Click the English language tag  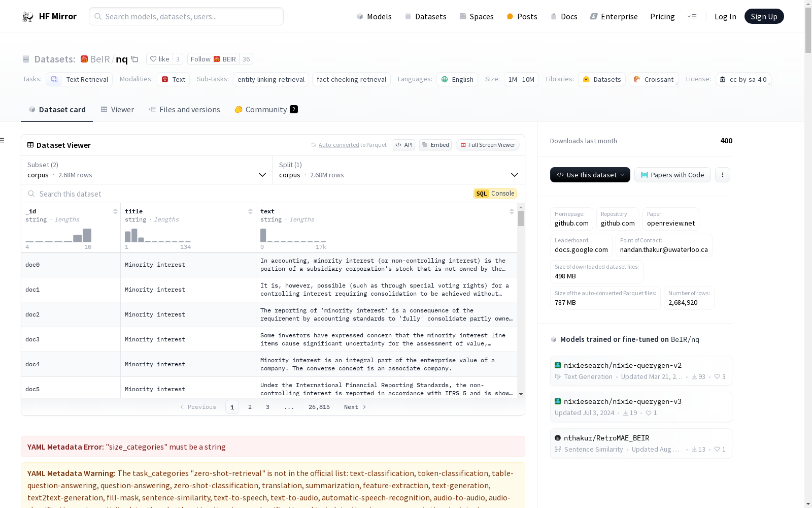point(457,79)
